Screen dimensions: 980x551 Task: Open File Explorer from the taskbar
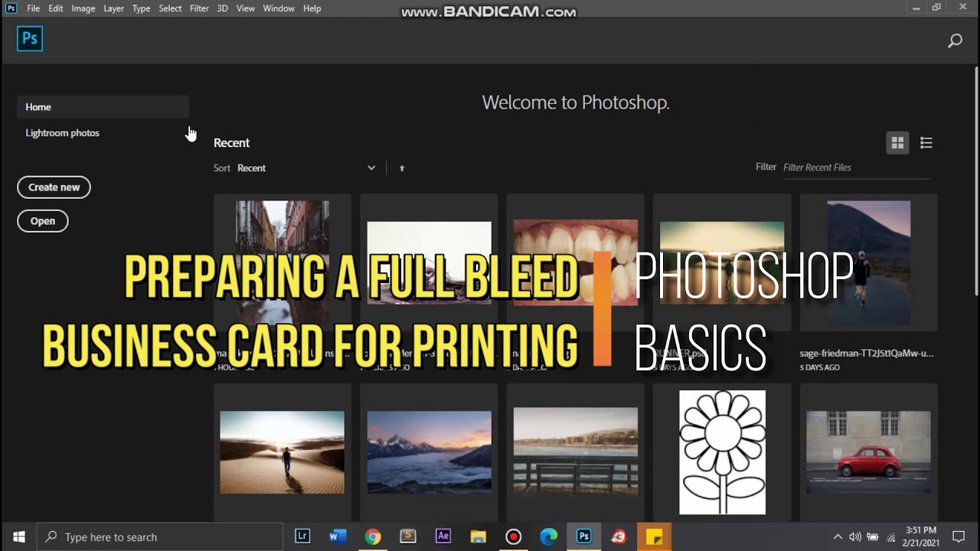click(x=479, y=537)
